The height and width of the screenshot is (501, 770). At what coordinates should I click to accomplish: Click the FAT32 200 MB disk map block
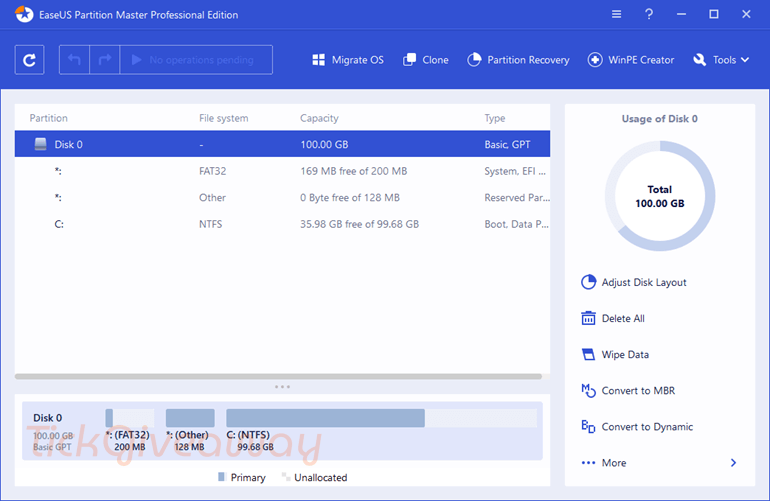tap(130, 418)
